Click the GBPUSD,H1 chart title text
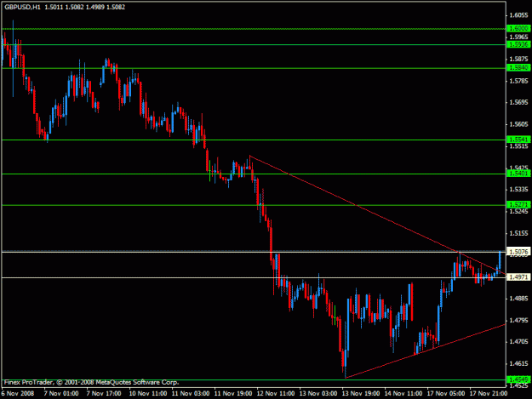The height and width of the screenshot is (399, 532). point(22,7)
